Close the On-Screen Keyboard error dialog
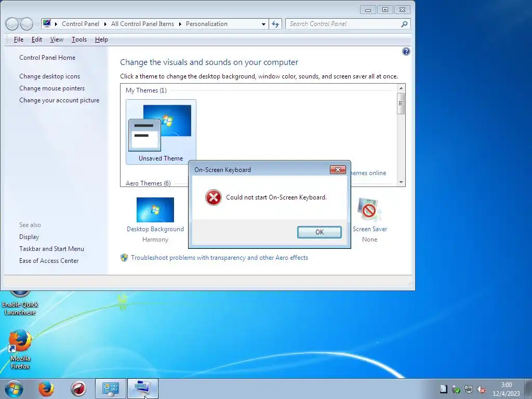 tap(338, 170)
